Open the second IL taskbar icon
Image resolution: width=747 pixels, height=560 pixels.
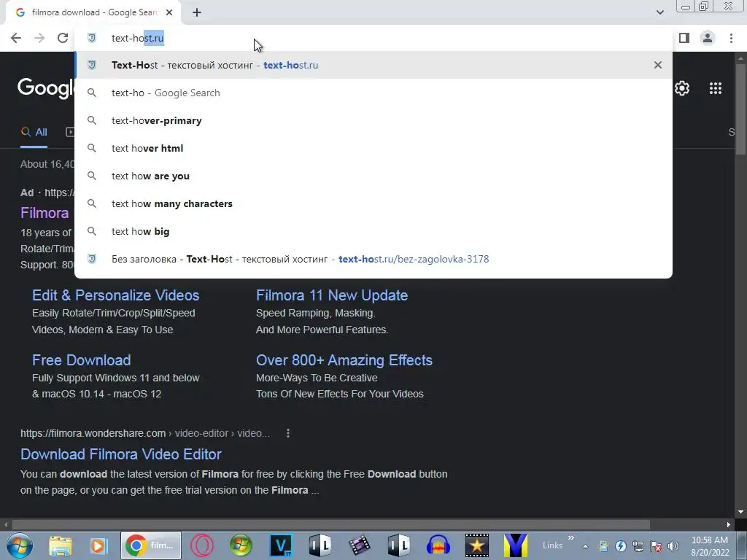tap(398, 545)
